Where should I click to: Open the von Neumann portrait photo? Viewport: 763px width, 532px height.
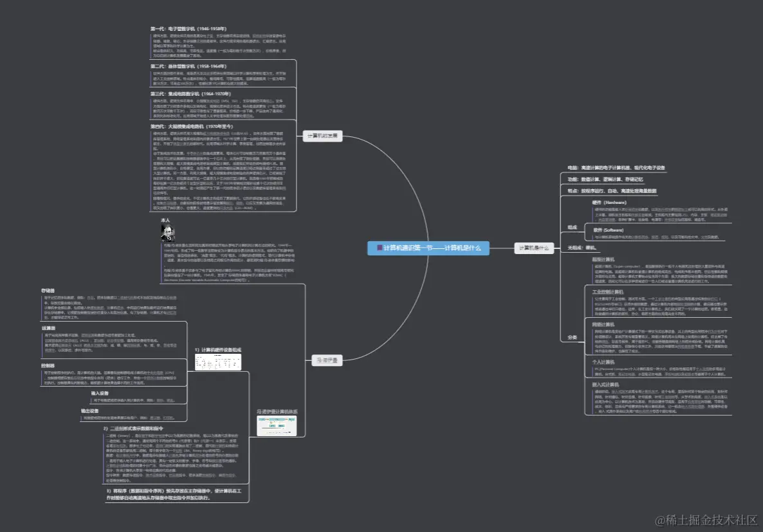[167, 233]
